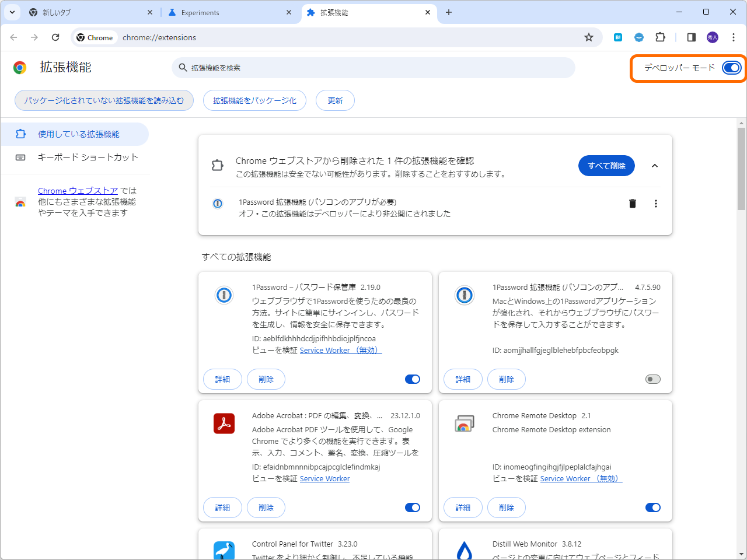Collapse the removed extensions warning panel
747x560 pixels.
tap(655, 166)
